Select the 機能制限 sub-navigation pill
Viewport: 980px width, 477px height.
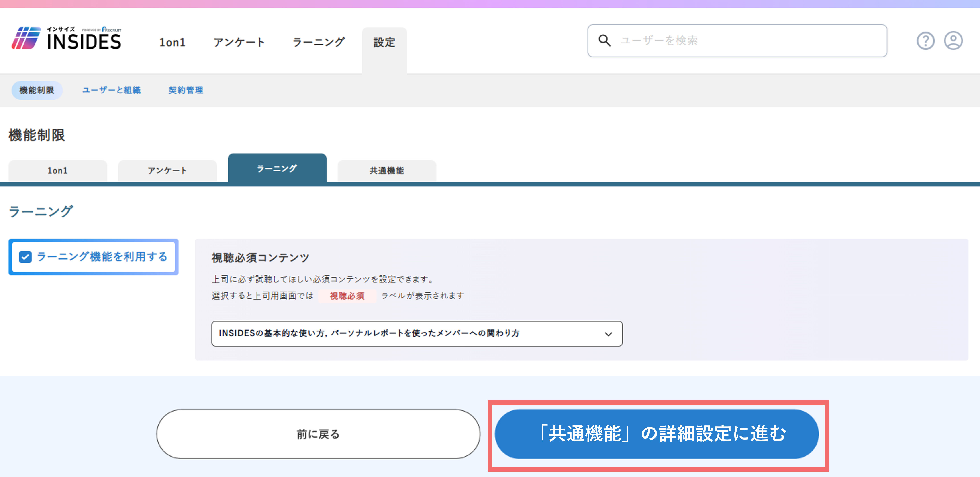pos(37,90)
